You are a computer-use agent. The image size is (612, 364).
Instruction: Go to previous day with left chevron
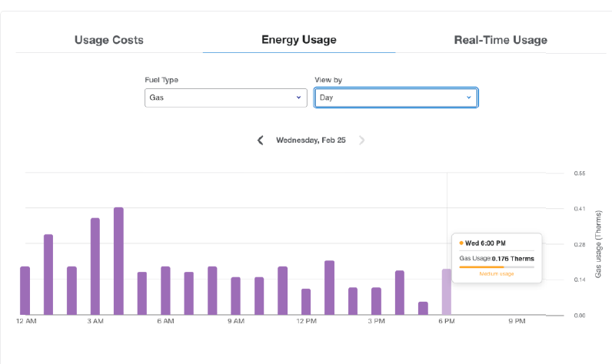coord(261,141)
